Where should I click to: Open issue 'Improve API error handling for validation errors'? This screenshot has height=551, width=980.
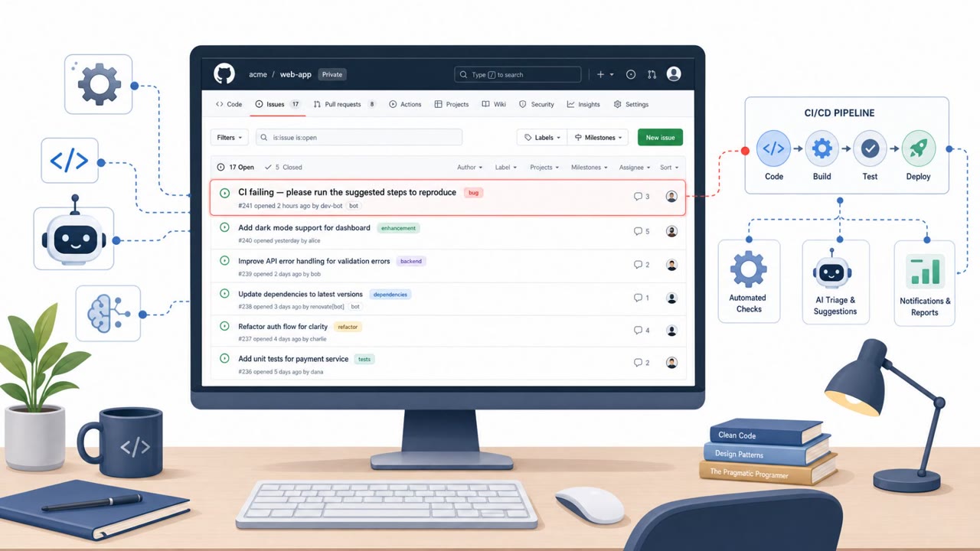[x=314, y=261]
